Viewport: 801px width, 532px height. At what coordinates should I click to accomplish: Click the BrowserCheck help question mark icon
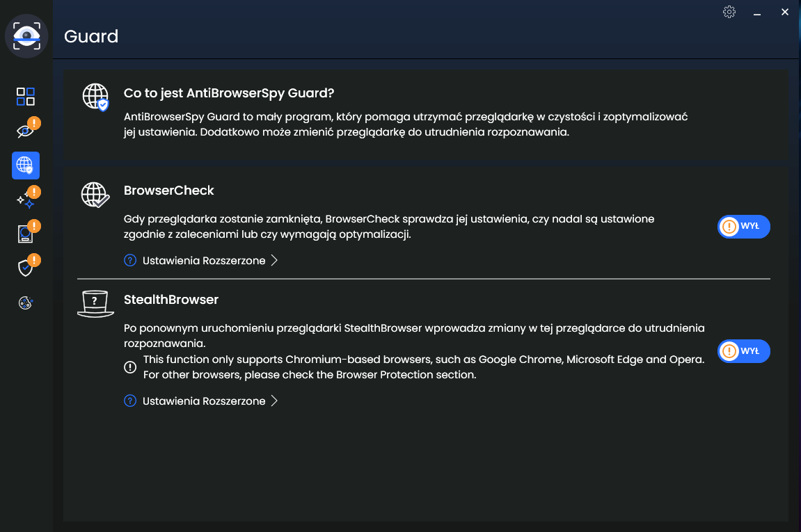pyautogui.click(x=130, y=260)
